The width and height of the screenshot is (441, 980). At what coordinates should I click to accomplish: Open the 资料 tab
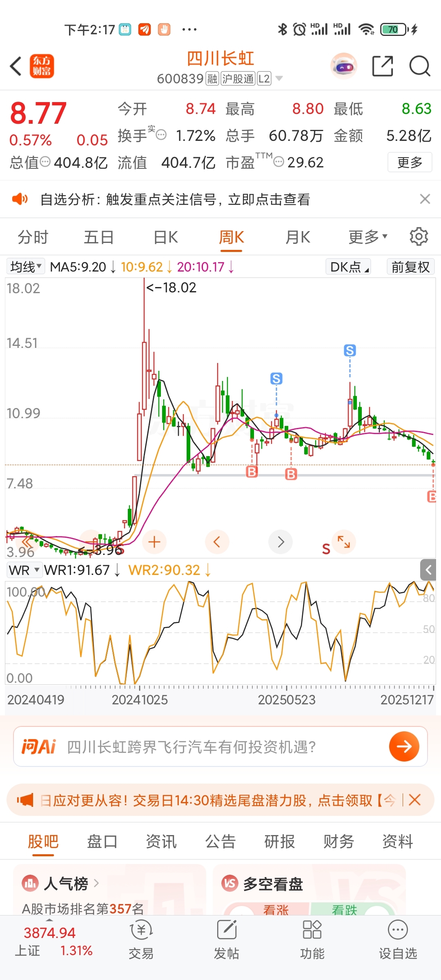398,842
